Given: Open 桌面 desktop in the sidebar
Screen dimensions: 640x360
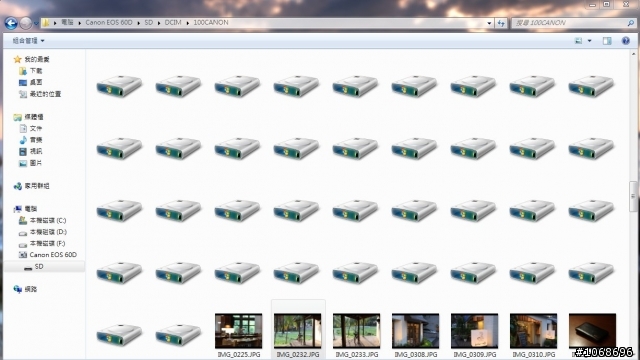Looking at the screenshot, I should tap(36, 82).
